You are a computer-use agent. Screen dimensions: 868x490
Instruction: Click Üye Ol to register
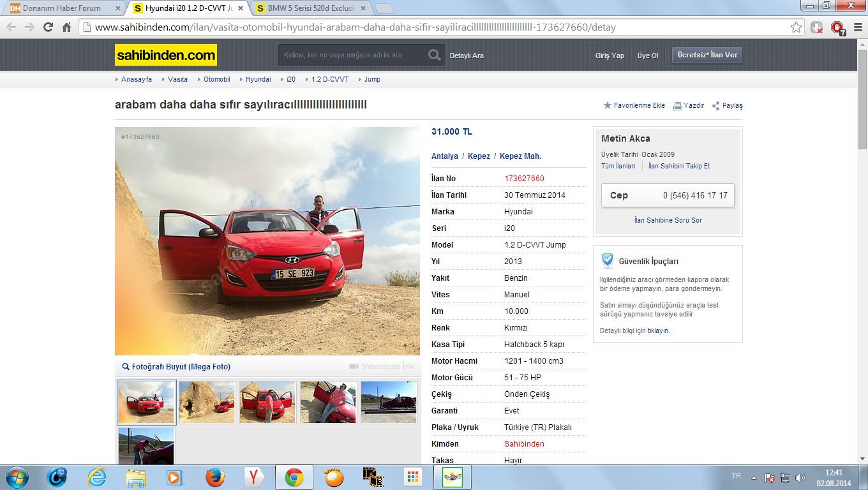(x=648, y=56)
